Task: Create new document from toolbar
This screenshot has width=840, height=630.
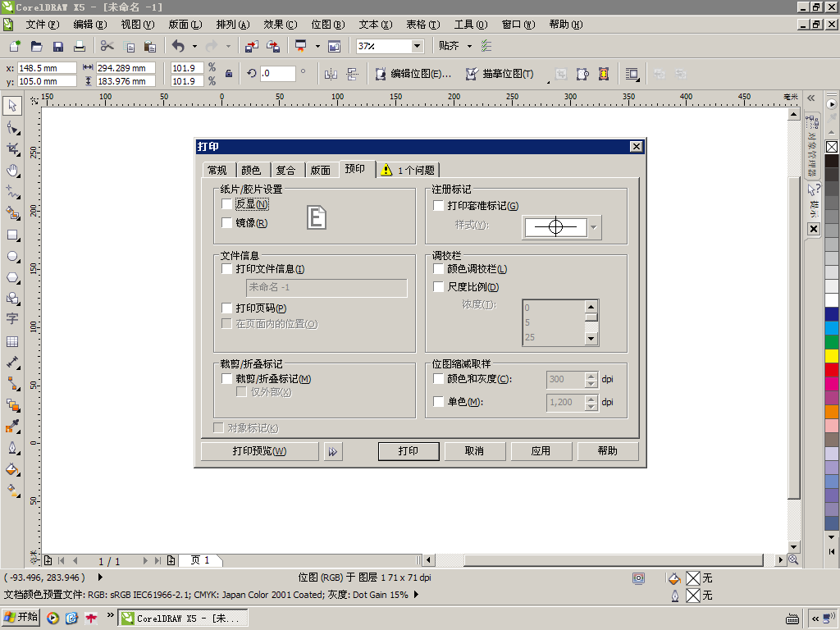Action: (x=15, y=46)
